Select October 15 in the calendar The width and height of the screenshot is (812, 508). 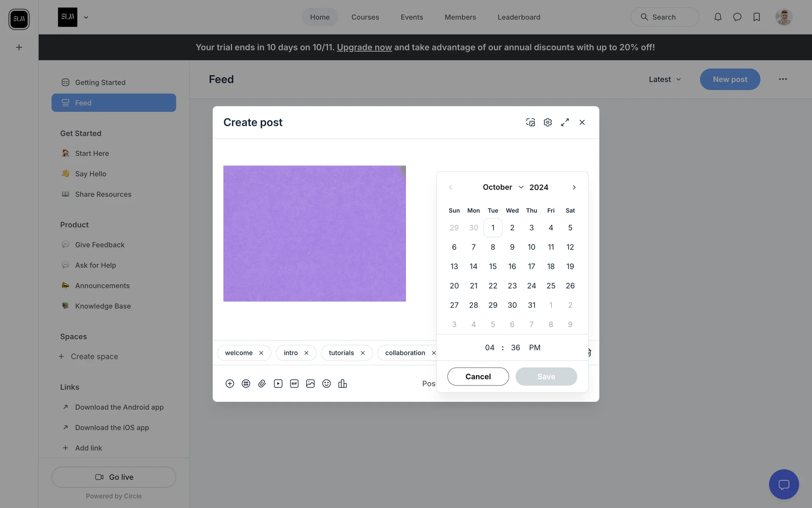(493, 266)
